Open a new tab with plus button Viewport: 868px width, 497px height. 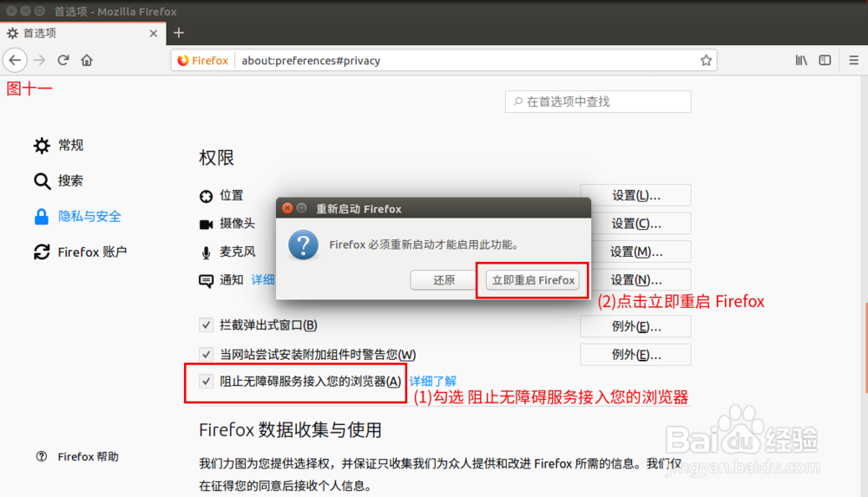pos(178,33)
